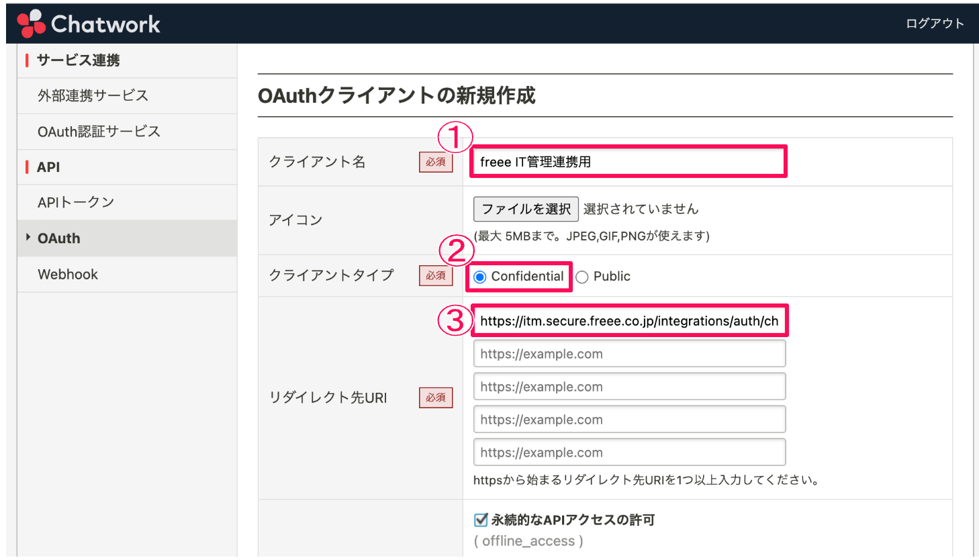
Task: Click the クライアントタイプ label
Action: click(x=331, y=275)
